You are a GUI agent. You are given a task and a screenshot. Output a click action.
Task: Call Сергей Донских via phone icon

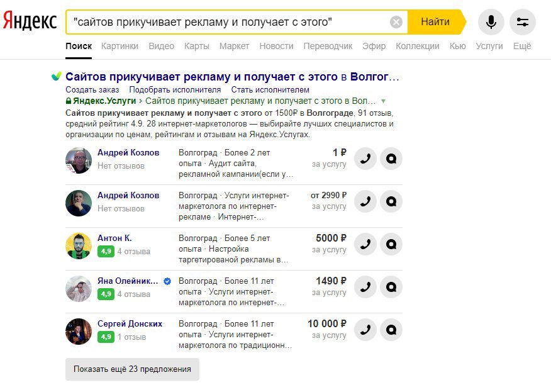(x=365, y=330)
